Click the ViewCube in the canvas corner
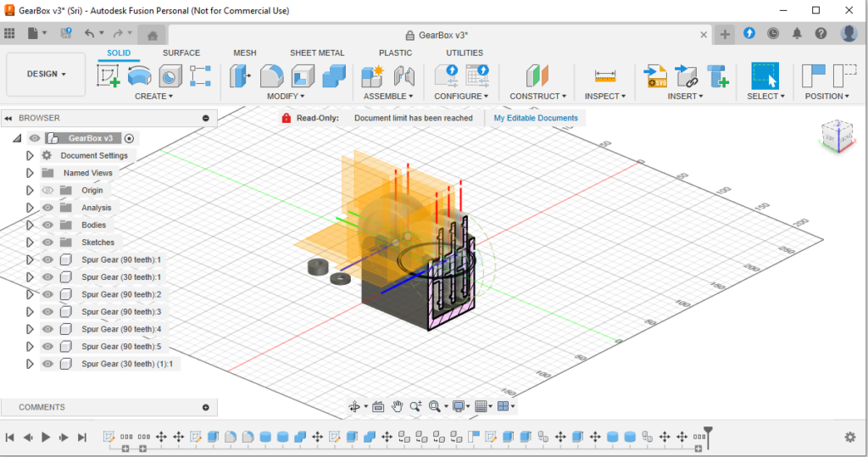 click(x=837, y=136)
